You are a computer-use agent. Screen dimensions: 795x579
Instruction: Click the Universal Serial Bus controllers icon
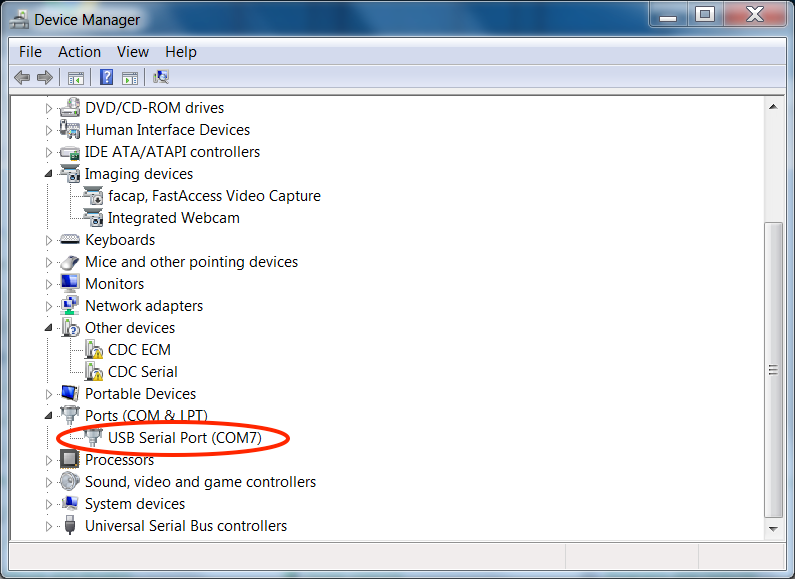(70, 526)
